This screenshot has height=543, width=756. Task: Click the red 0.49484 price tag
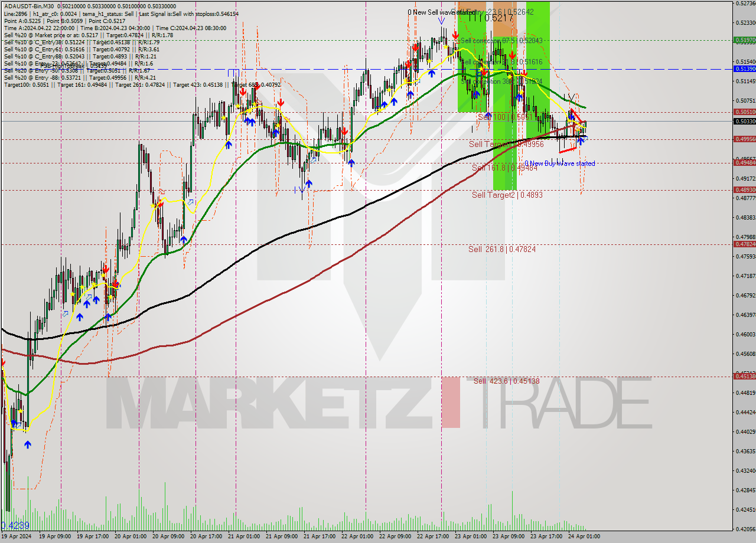click(x=744, y=162)
